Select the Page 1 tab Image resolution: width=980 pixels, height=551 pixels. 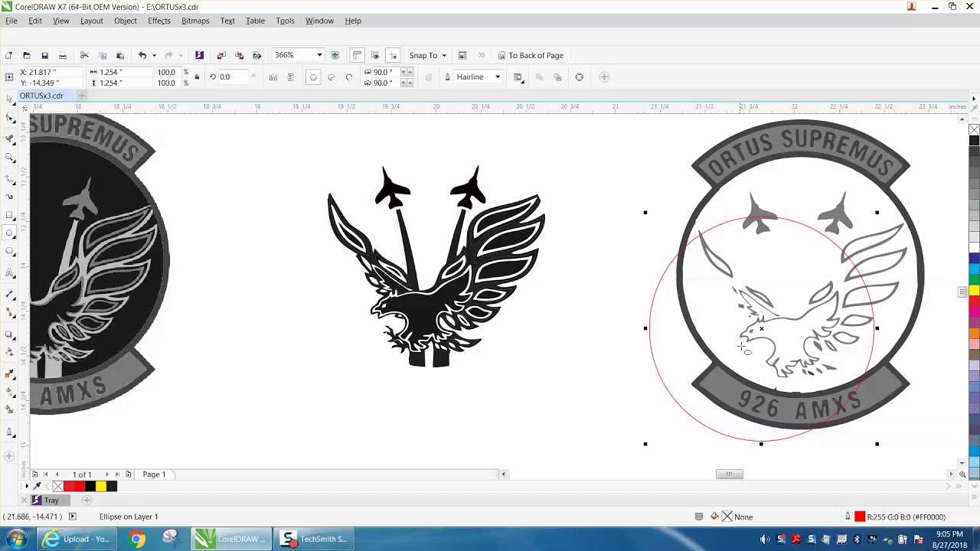tap(154, 474)
